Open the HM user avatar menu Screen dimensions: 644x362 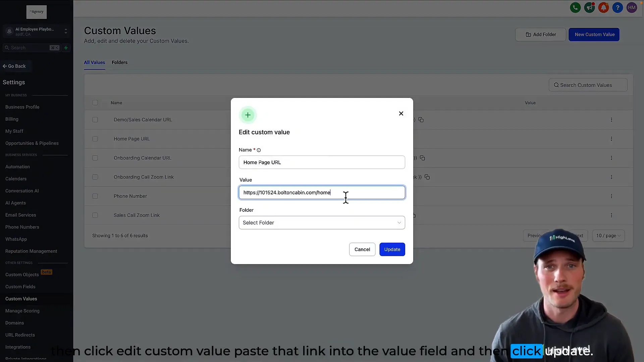(632, 7)
